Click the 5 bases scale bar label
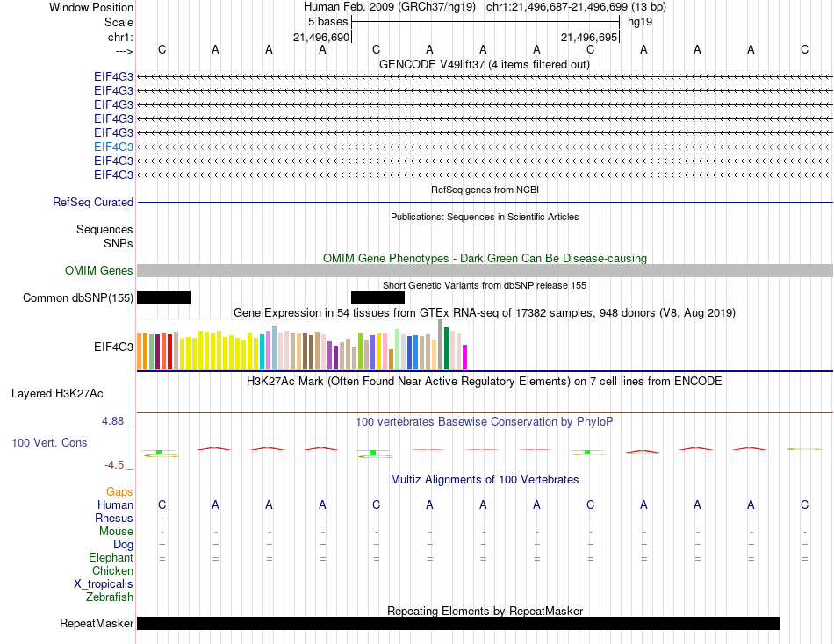The width and height of the screenshot is (834, 644). [327, 22]
